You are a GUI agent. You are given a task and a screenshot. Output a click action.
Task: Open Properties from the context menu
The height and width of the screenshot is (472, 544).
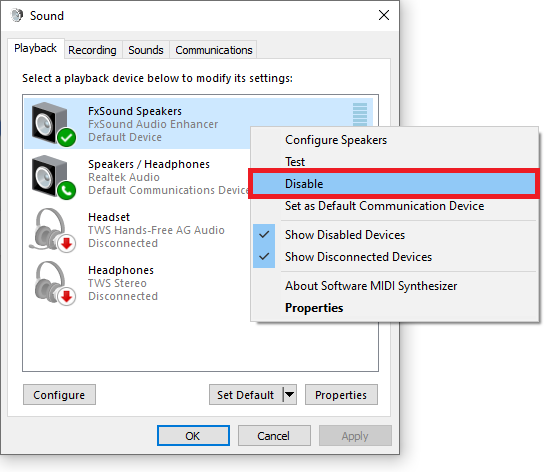coord(394,308)
